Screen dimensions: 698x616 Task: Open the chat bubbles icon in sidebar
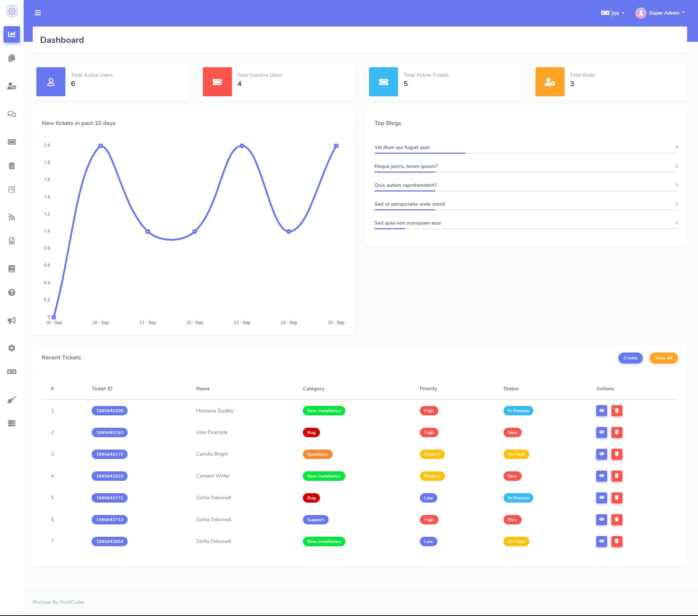pos(12,114)
